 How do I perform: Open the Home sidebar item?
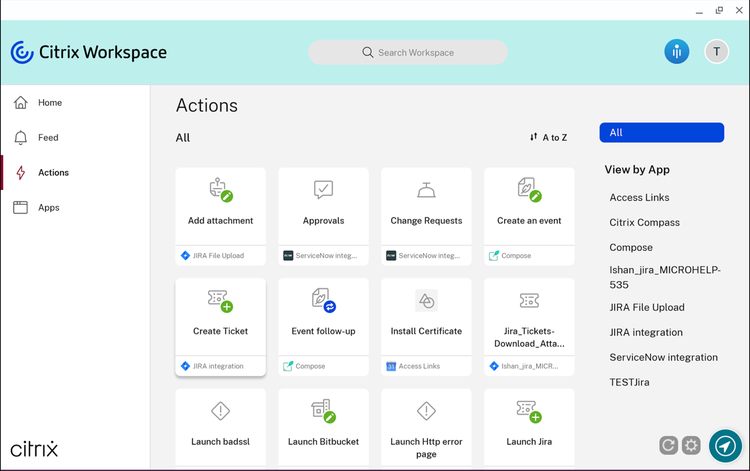[x=75, y=102]
